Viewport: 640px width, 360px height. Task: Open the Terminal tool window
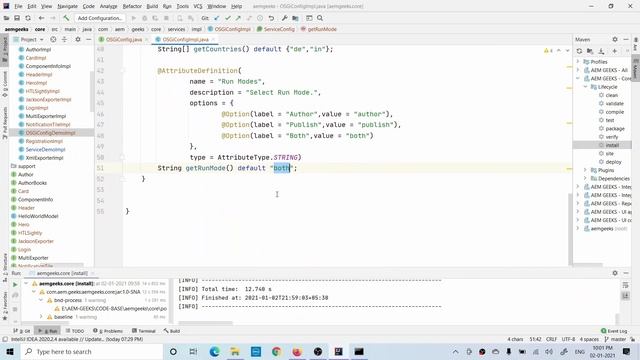click(144, 331)
